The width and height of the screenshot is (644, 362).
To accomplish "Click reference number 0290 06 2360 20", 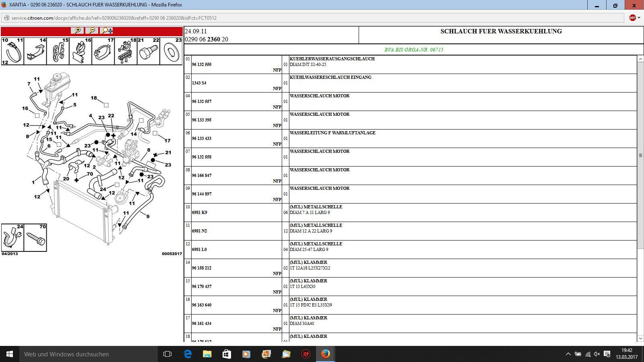I will tap(206, 39).
